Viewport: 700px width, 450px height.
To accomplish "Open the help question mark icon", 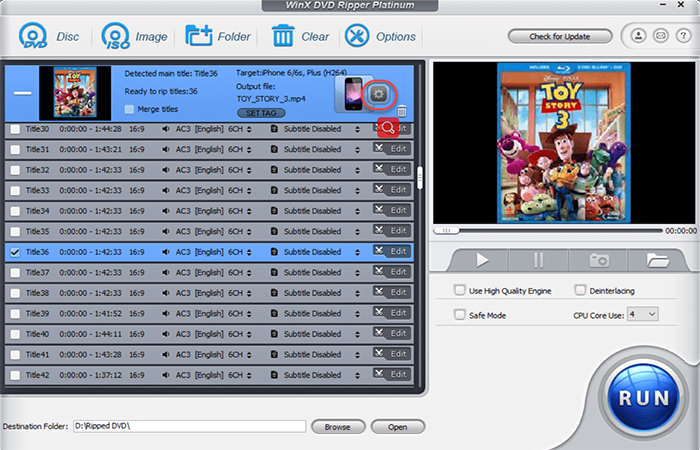I will point(683,36).
